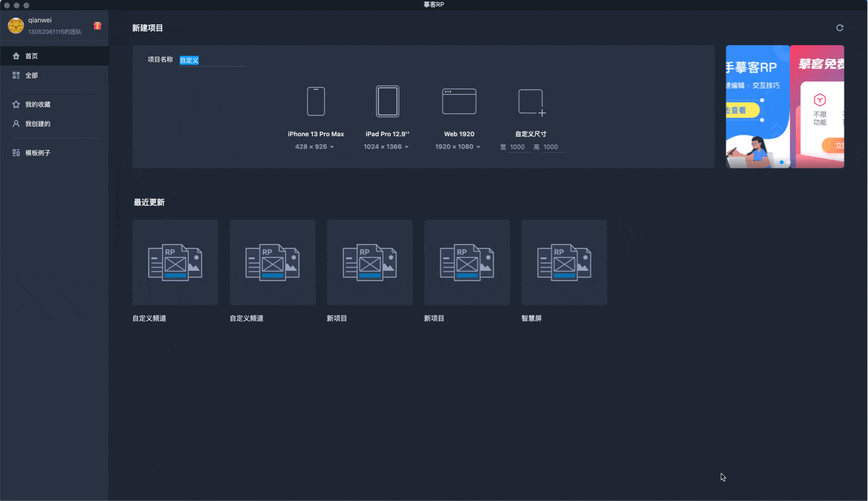This screenshot has height=501, width=868.
Task: Expand the 1024 × 1366 size dropdown
Action: coord(386,147)
